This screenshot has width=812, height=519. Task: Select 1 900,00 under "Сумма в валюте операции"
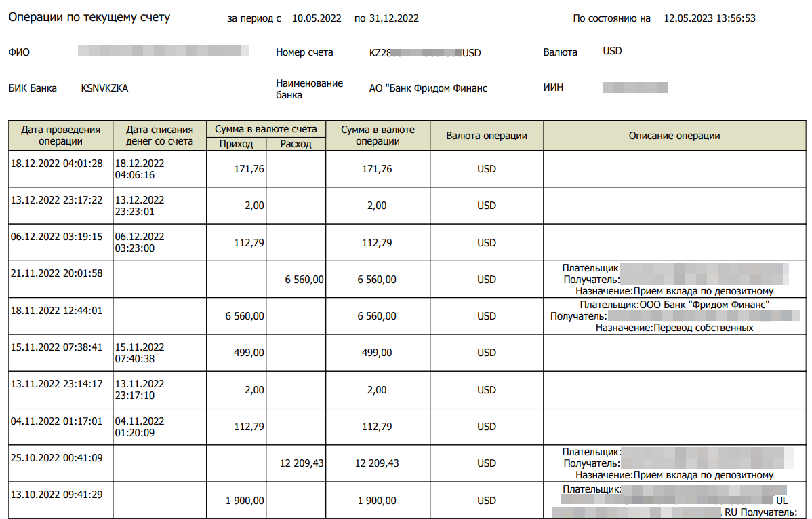click(377, 501)
